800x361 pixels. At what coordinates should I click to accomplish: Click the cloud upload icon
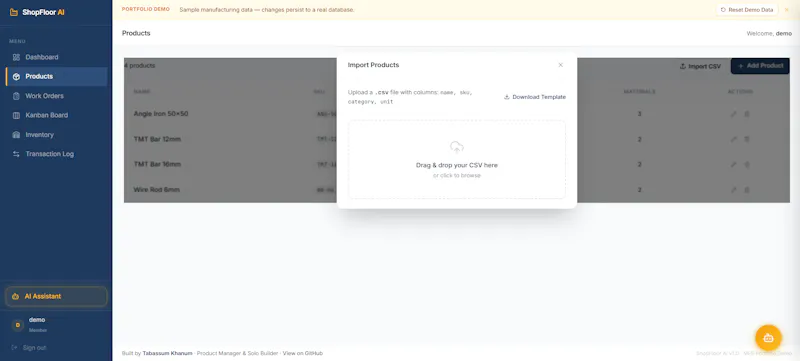(457, 147)
